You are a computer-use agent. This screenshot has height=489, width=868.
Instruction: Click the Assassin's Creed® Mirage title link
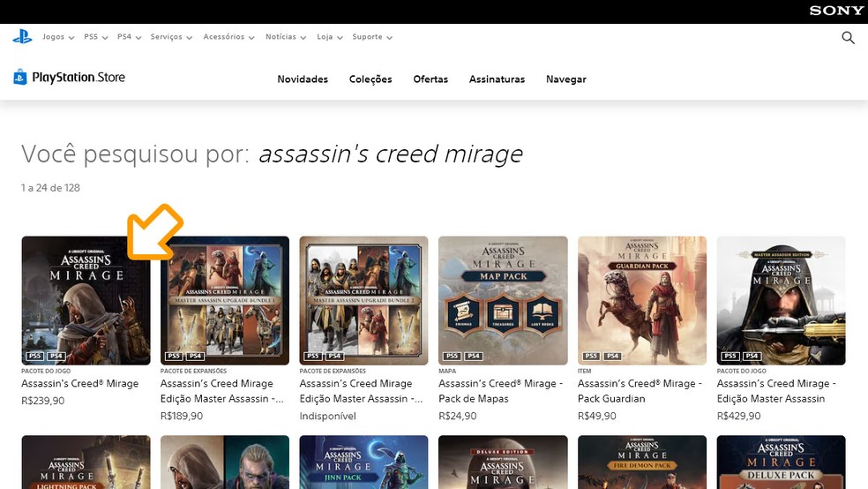pos(79,383)
